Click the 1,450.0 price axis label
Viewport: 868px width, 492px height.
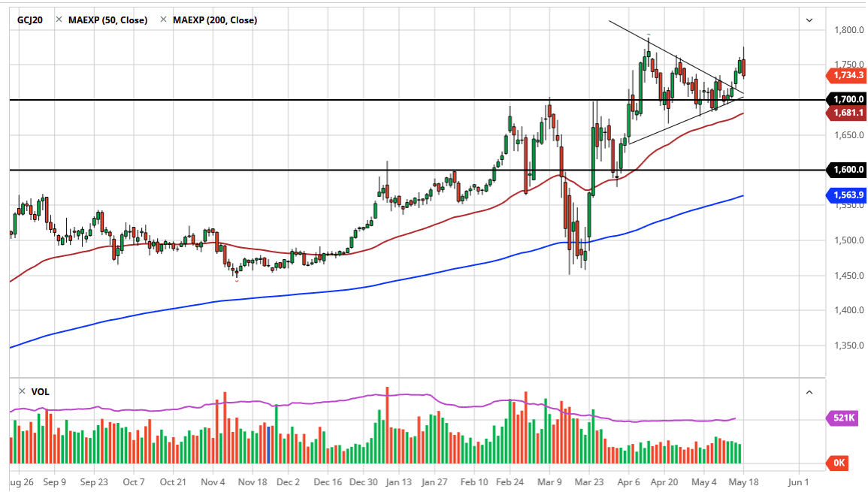pos(848,275)
